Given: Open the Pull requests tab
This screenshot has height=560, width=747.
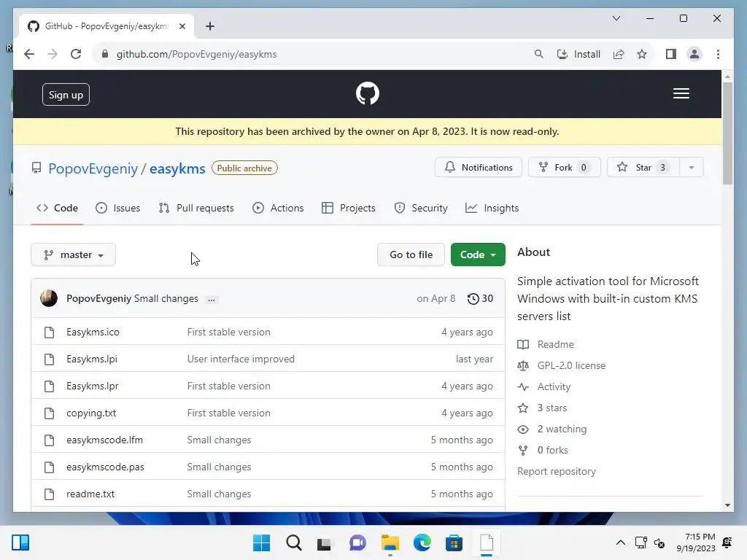Looking at the screenshot, I should [x=196, y=208].
